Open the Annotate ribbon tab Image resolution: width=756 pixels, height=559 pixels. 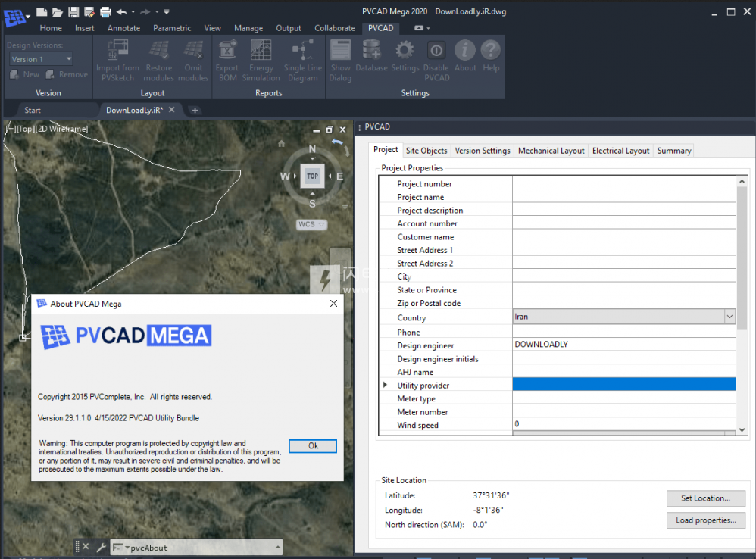pos(124,28)
